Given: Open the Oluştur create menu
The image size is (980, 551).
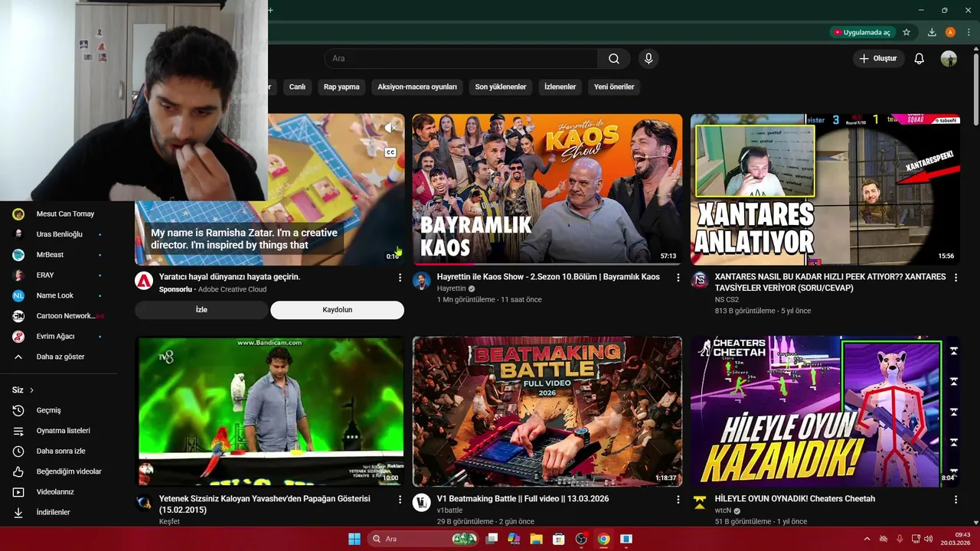Looking at the screenshot, I should 879,59.
